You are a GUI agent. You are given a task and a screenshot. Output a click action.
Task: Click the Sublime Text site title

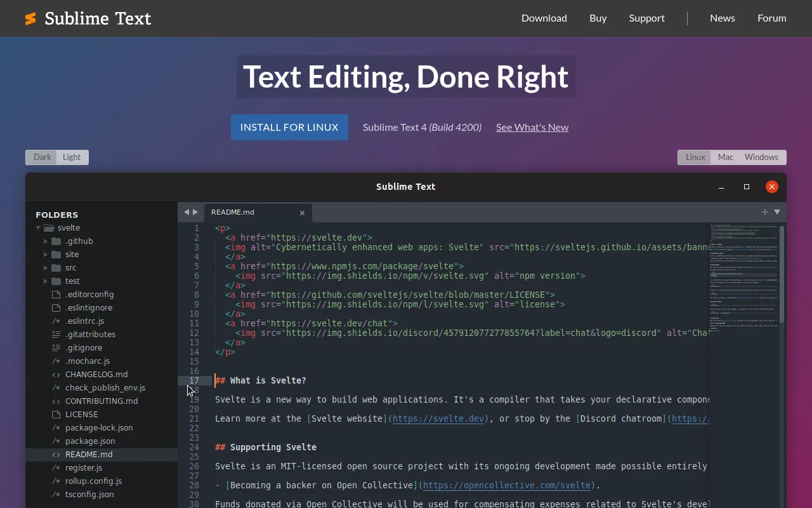click(98, 18)
